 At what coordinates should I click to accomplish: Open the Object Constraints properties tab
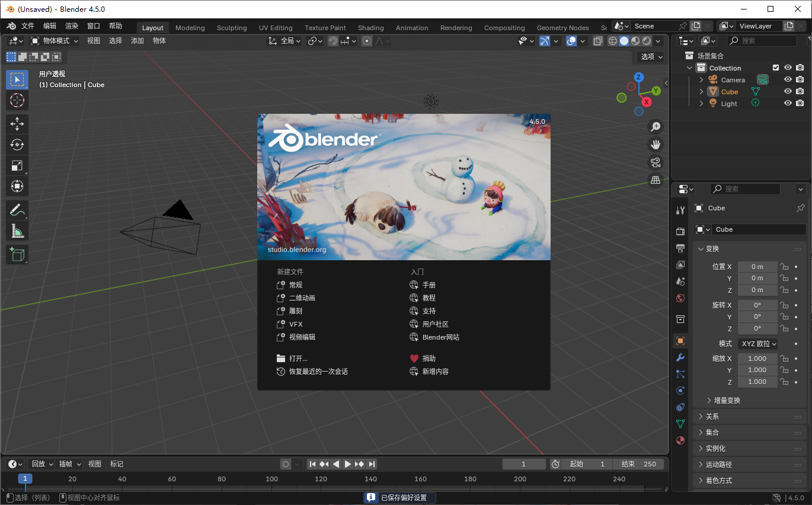pos(680,407)
